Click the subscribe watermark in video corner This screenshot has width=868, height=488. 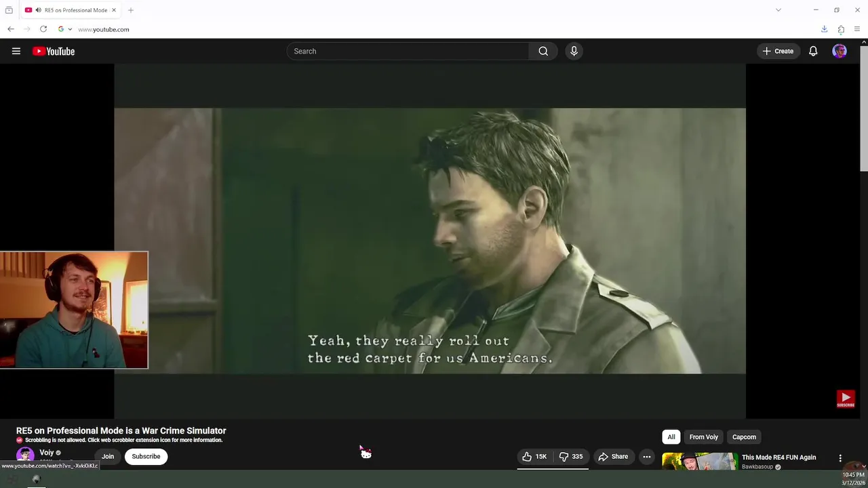845,399
